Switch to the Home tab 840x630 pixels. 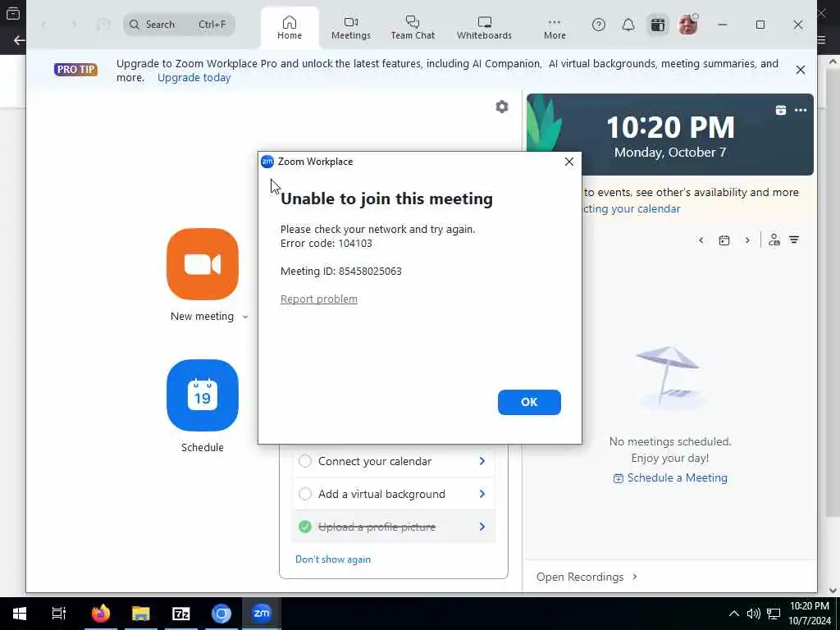290,28
